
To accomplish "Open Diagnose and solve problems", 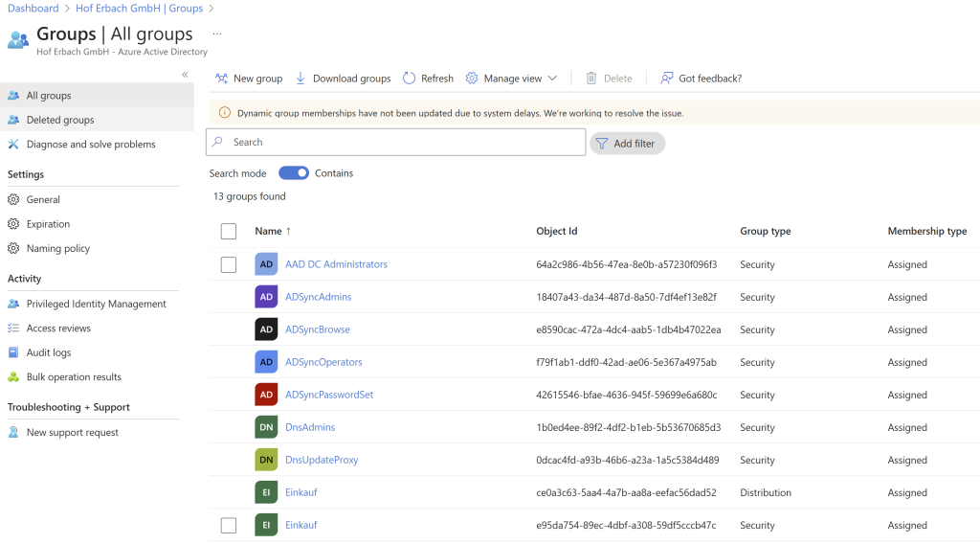I will [90, 145].
